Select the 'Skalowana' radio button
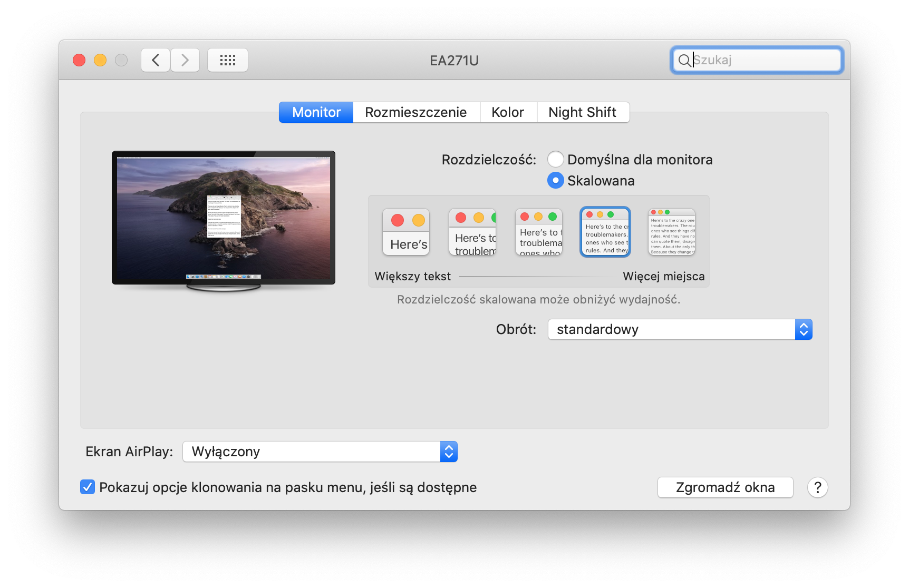The height and width of the screenshot is (588, 909). 555,180
